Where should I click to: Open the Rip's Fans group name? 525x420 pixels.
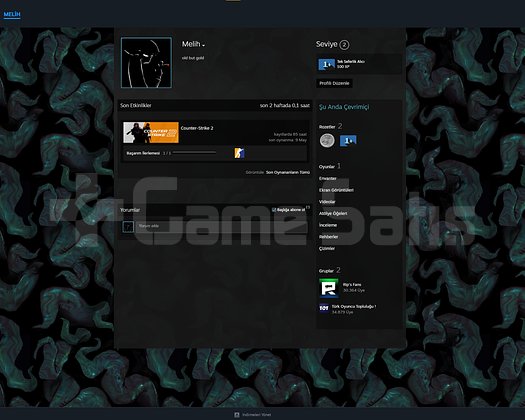[352, 285]
